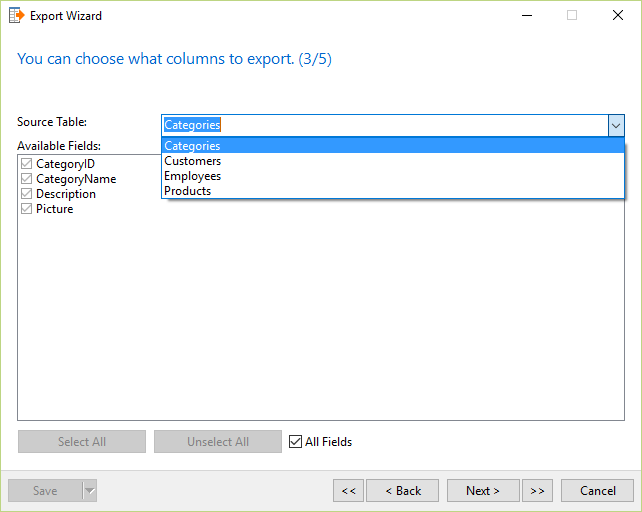Image resolution: width=642 pixels, height=512 pixels.
Task: Toggle the All Fields checkbox
Action: (295, 442)
